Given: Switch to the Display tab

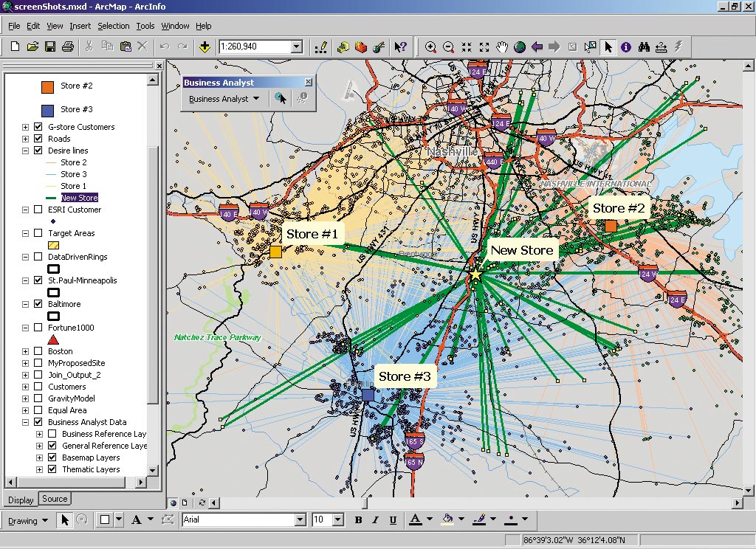Looking at the screenshot, I should click(x=21, y=500).
